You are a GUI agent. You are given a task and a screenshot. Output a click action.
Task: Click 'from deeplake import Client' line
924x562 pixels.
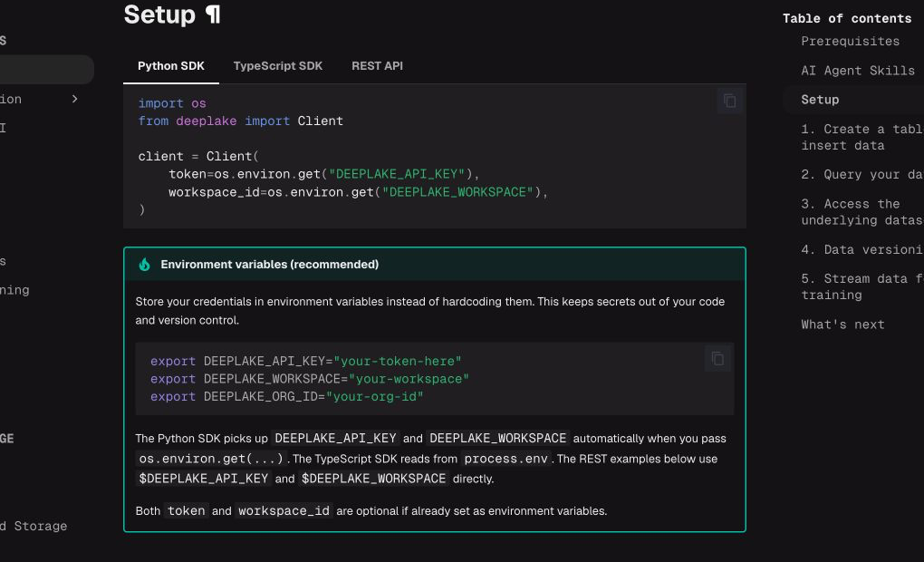[x=240, y=121]
